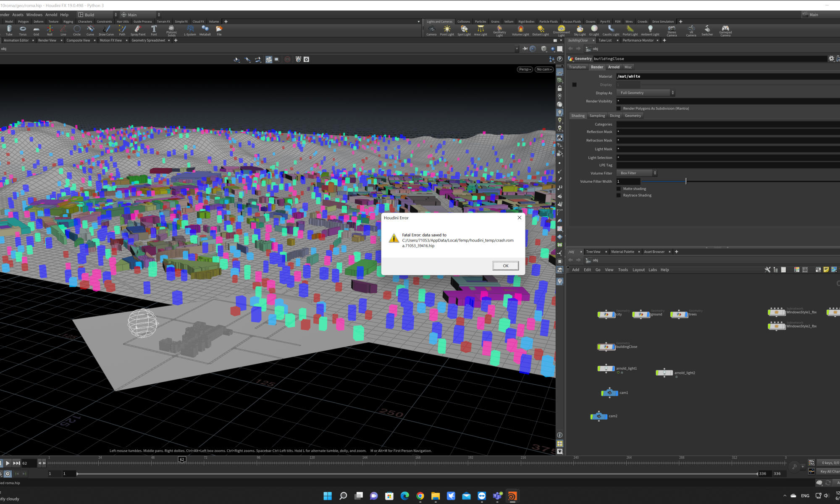Switch to the Arnold parameter tab
Screen dimensions: 840x504
click(614, 67)
